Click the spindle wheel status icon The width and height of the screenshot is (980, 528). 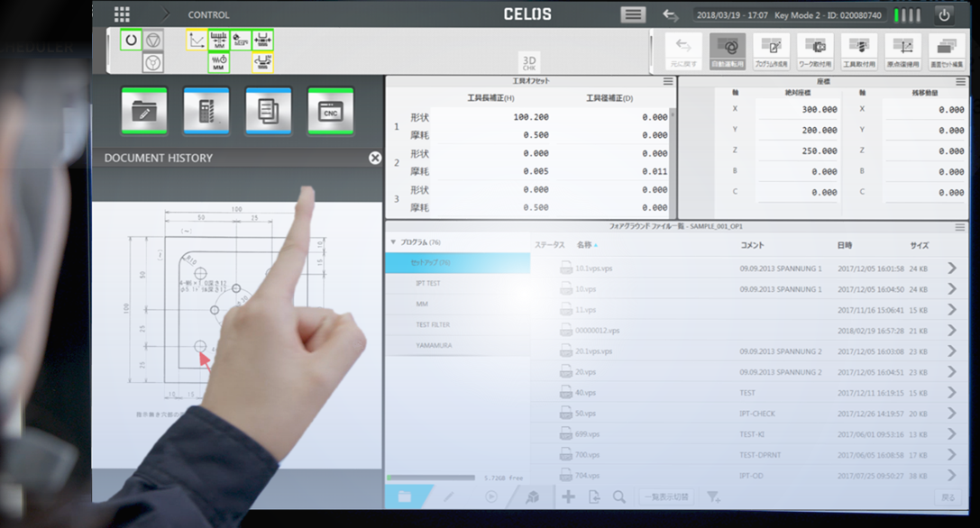(153, 62)
